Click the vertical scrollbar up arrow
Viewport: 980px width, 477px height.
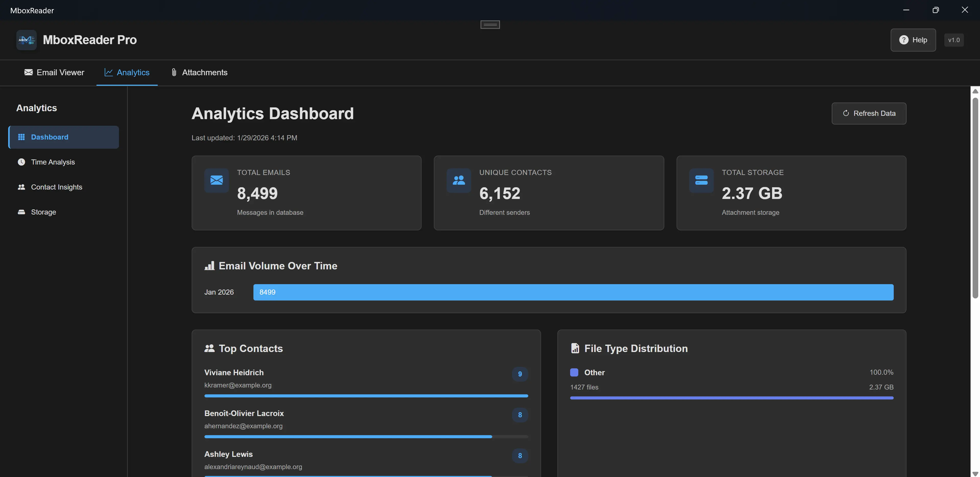coord(975,91)
